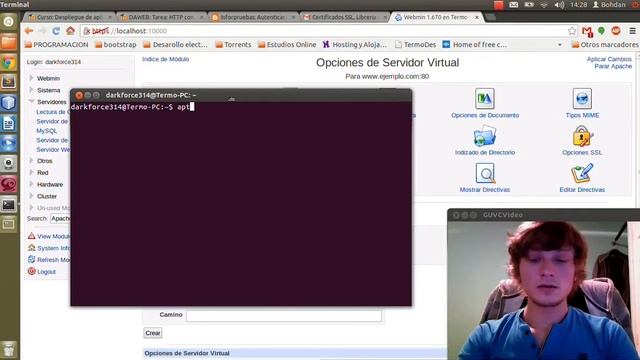
Task: Click sidebar Search input field
Action: click(60, 218)
